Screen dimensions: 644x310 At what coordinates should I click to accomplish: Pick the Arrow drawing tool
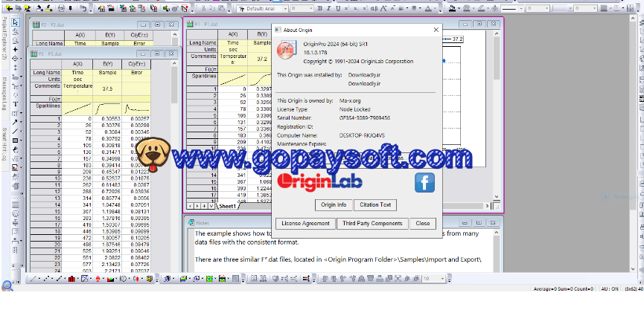[x=15, y=122]
